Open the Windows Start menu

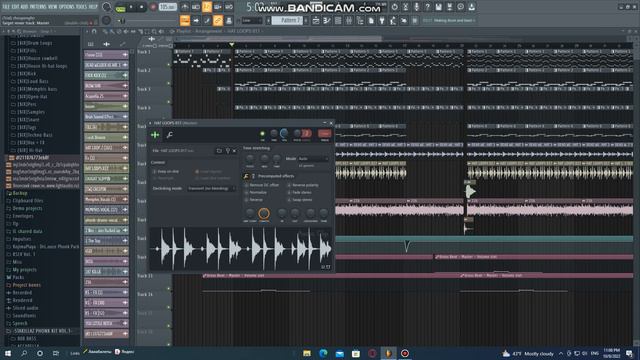pos(8,353)
